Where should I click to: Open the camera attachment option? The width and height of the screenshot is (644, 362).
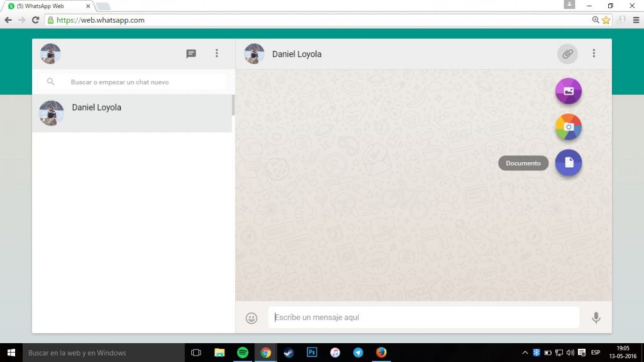pyautogui.click(x=568, y=127)
